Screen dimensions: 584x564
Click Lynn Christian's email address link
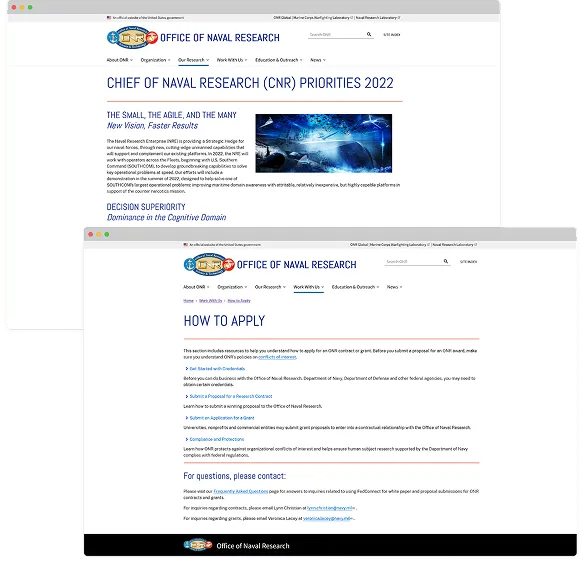click(330, 508)
